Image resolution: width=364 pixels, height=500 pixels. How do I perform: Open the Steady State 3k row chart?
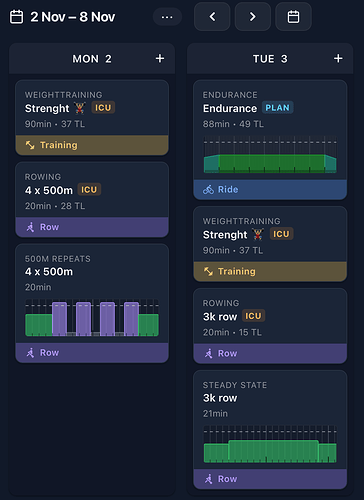coord(270,444)
